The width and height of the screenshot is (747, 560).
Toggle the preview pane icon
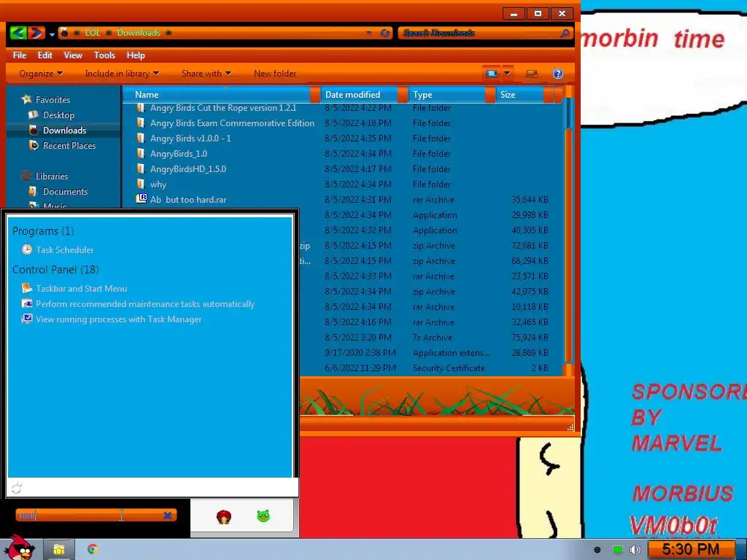tap(532, 74)
